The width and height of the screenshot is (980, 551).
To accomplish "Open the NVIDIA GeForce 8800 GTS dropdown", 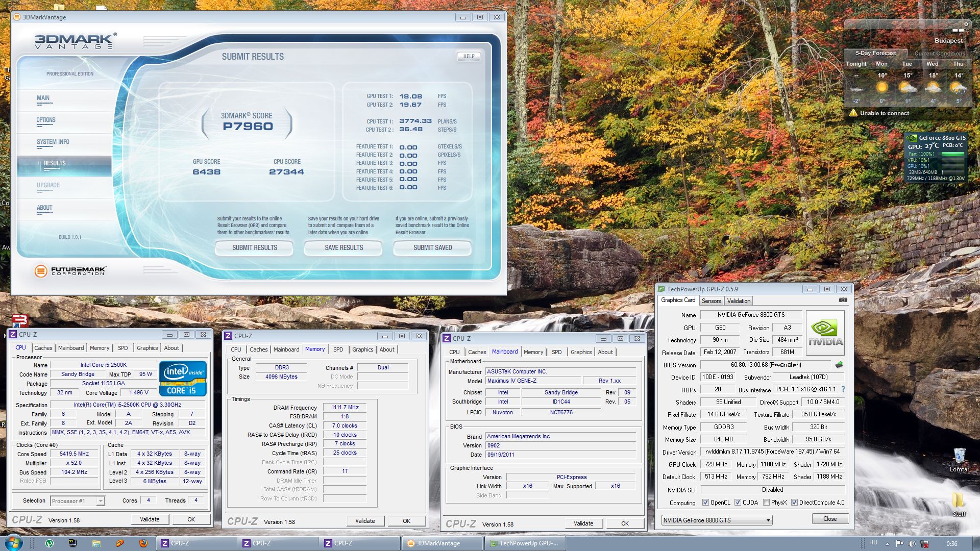I will [717, 520].
